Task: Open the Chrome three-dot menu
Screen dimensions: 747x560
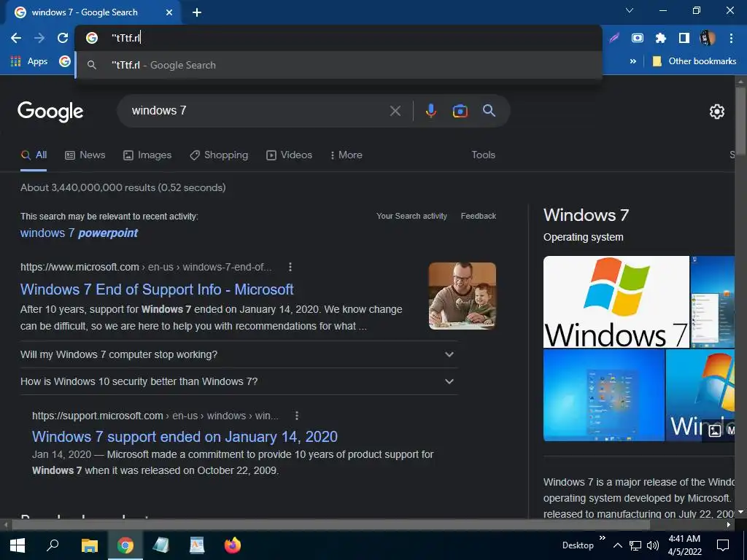Action: tap(731, 38)
